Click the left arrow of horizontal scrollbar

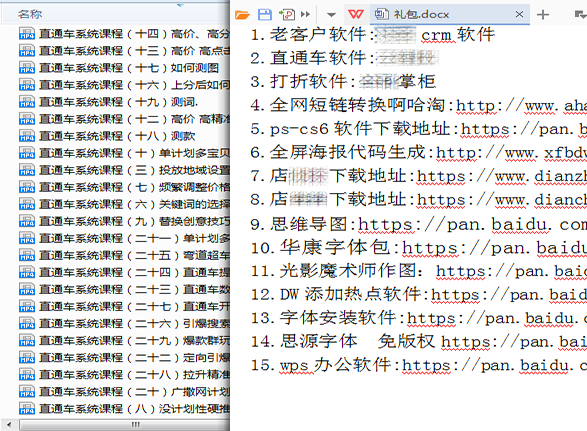coord(9,425)
